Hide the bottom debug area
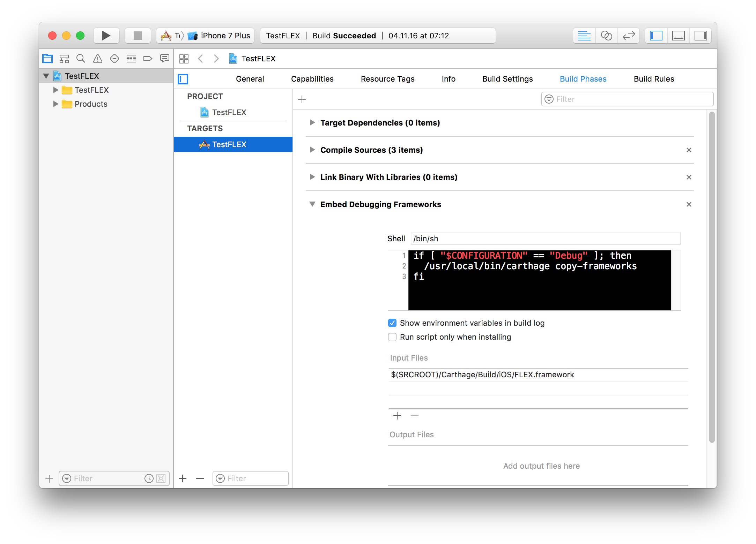The image size is (756, 544). tap(678, 36)
